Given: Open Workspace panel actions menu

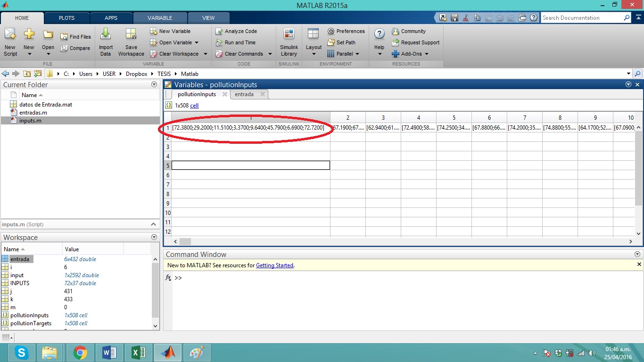Looking at the screenshot, I should click(x=154, y=238).
